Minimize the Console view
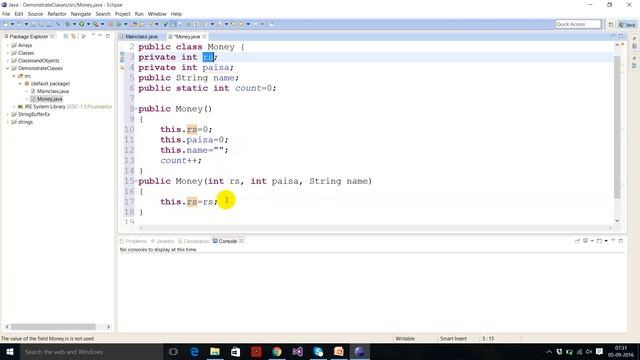 (613, 241)
